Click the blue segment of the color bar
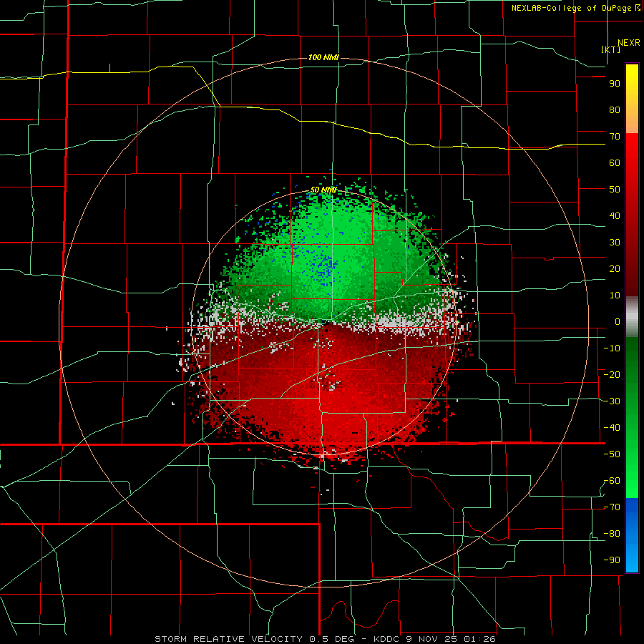644x644 pixels. (x=632, y=535)
